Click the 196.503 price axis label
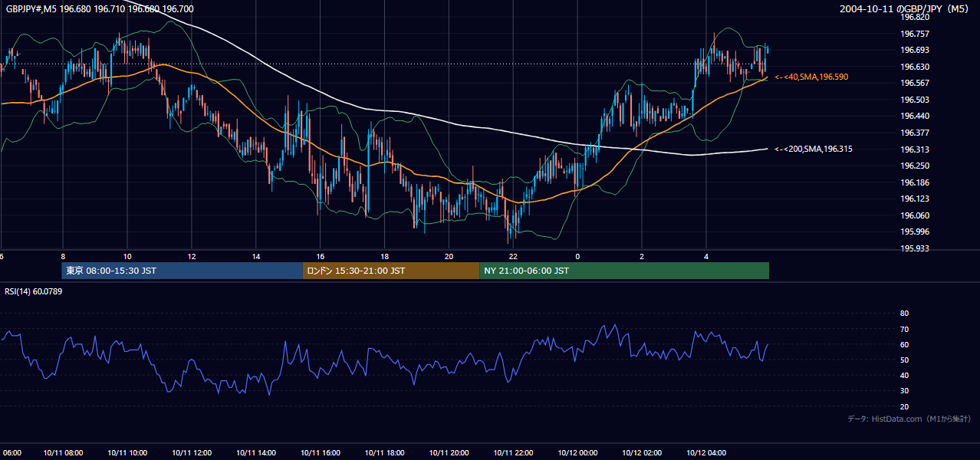 pos(915,100)
